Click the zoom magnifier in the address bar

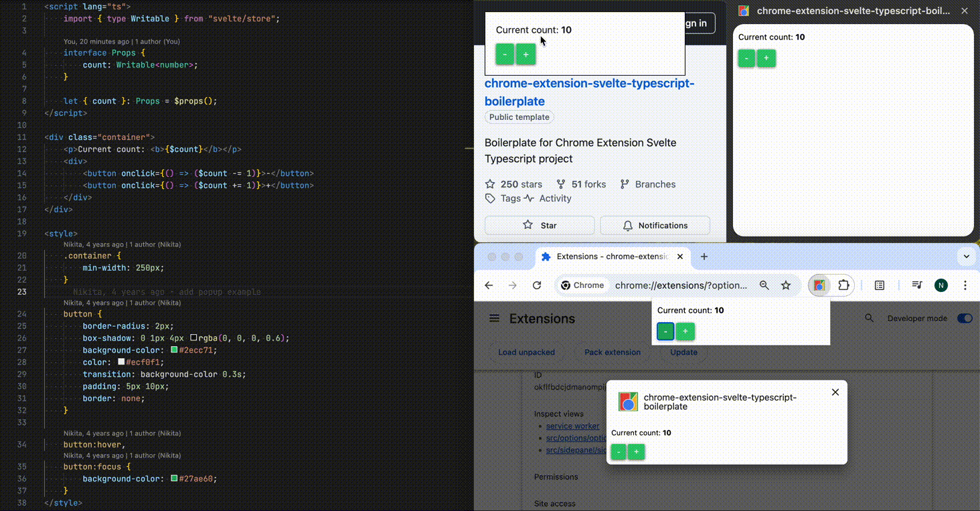coord(764,285)
